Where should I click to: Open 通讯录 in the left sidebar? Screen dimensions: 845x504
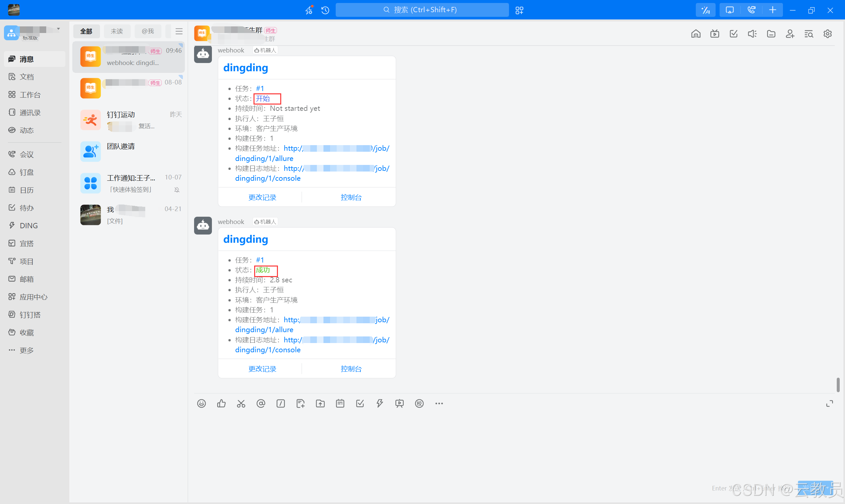(x=35, y=112)
